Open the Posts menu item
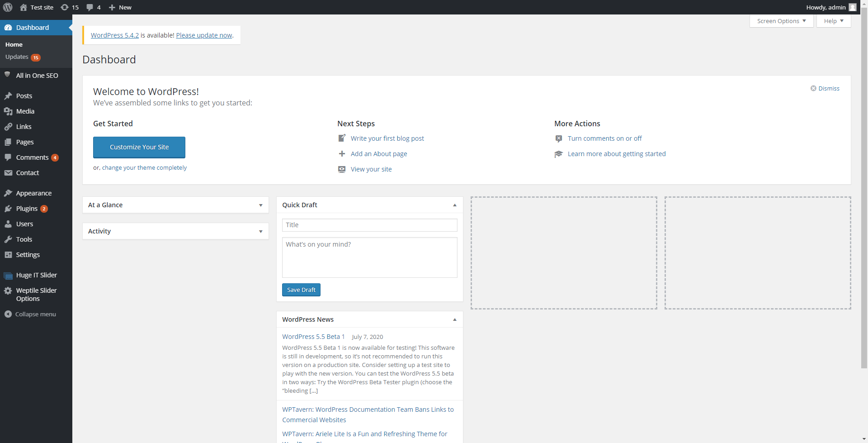 (x=36, y=96)
